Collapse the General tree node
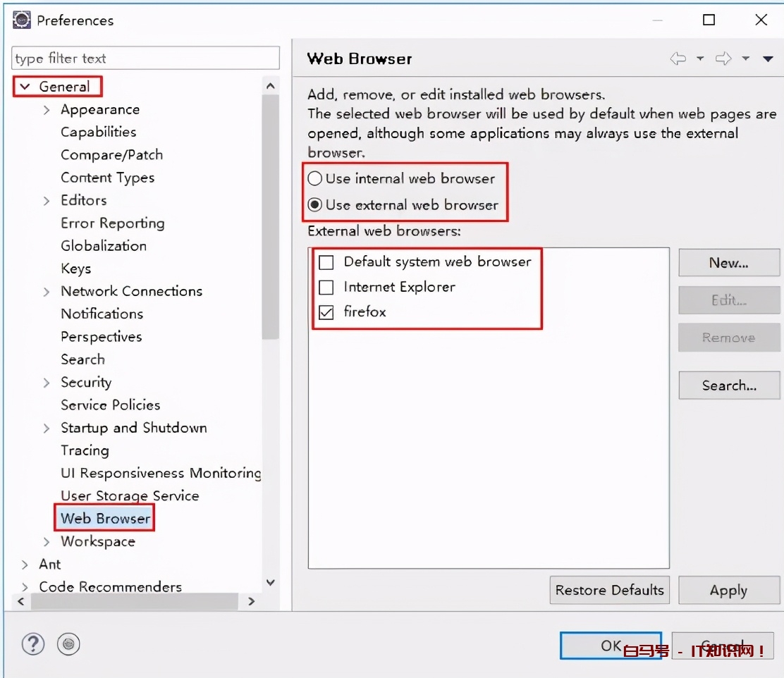 click(25, 87)
